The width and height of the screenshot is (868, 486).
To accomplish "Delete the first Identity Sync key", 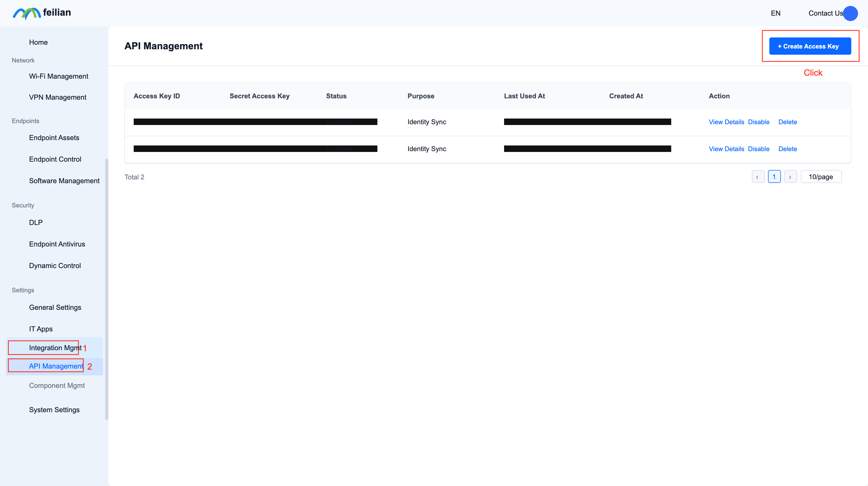I will 787,122.
